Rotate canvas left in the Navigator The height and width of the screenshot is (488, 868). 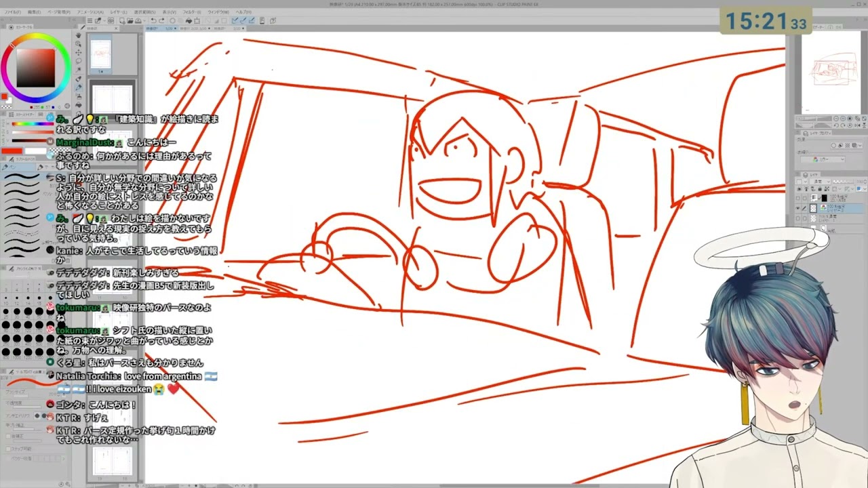(x=836, y=125)
